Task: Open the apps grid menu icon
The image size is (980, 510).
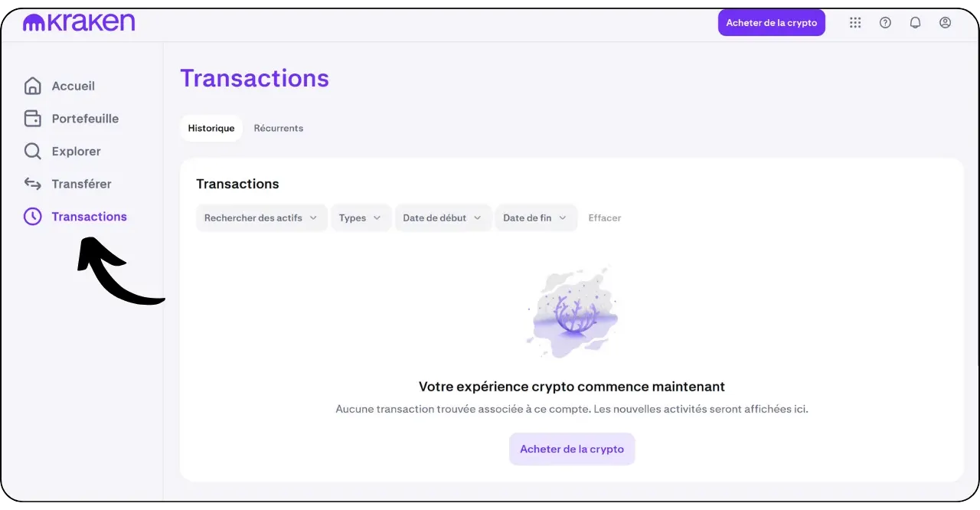Action: (855, 23)
